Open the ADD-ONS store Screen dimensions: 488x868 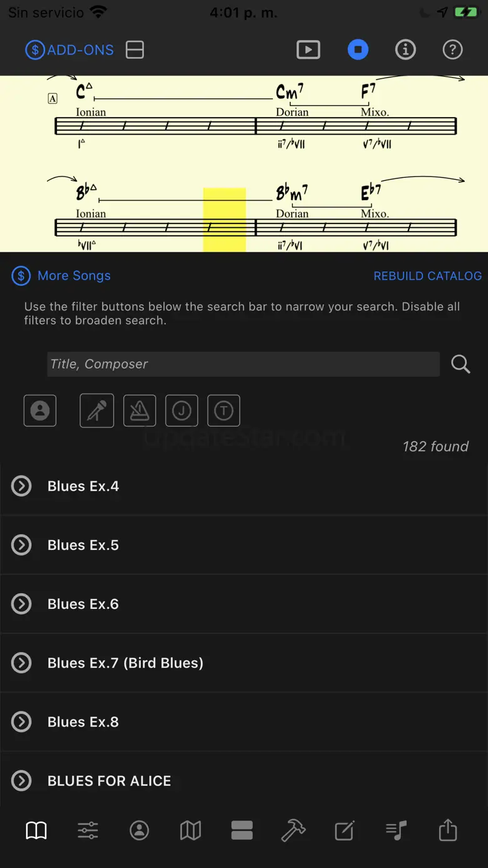click(x=70, y=50)
